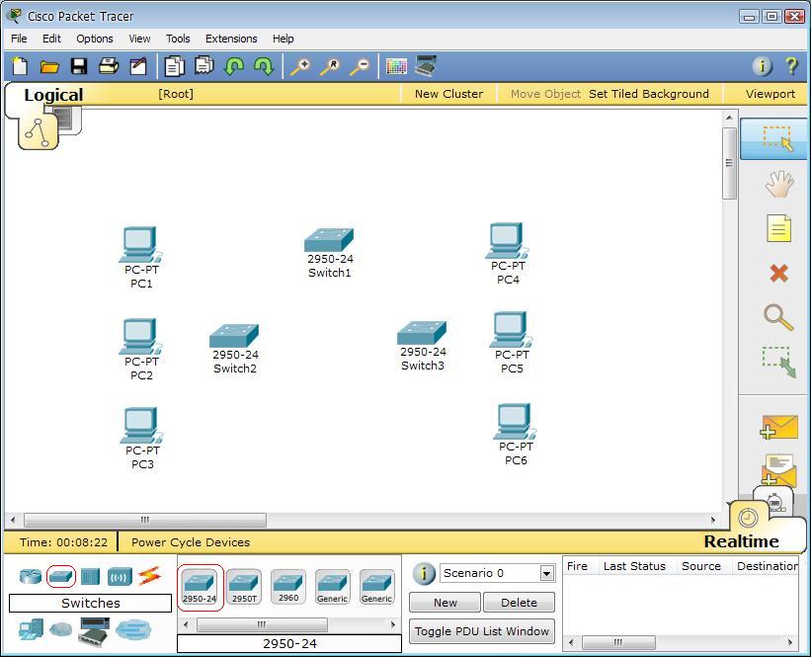Image resolution: width=812 pixels, height=657 pixels.
Task: Redo with the green right arrow
Action: [x=264, y=66]
